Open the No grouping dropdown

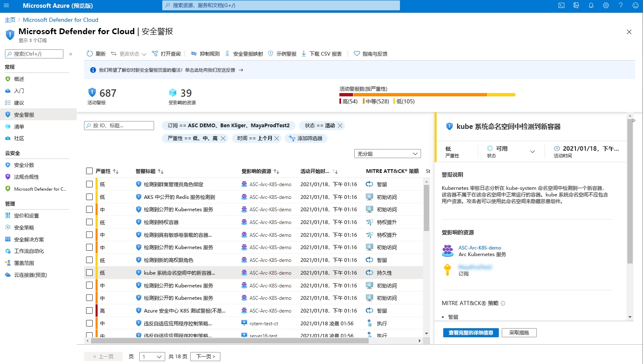(387, 154)
